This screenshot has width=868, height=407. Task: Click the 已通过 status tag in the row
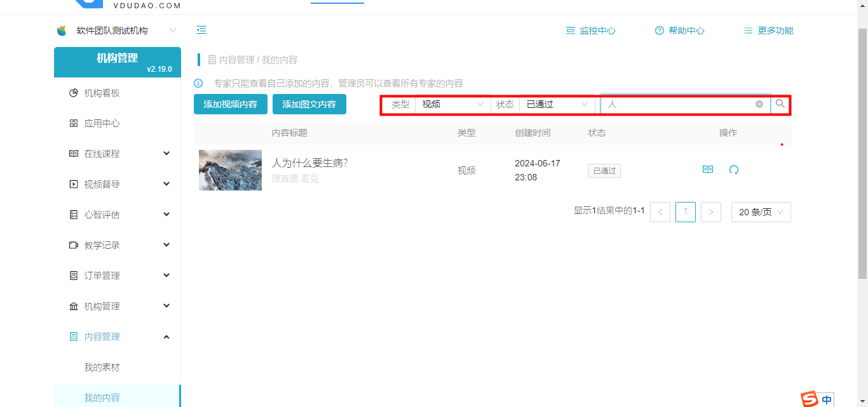pyautogui.click(x=604, y=171)
